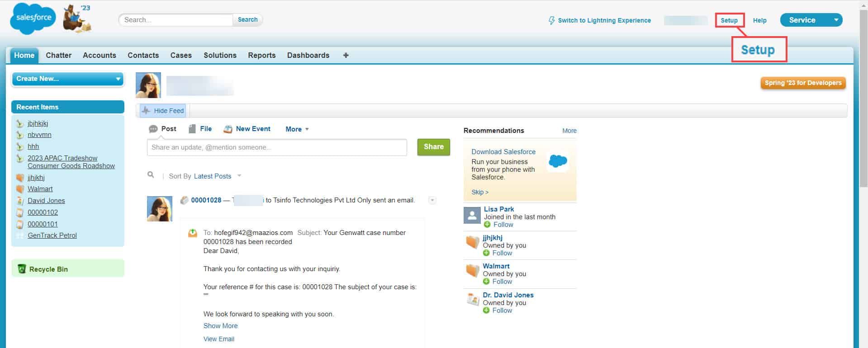Open the Setup link in header
The image size is (868, 348).
pyautogui.click(x=729, y=20)
